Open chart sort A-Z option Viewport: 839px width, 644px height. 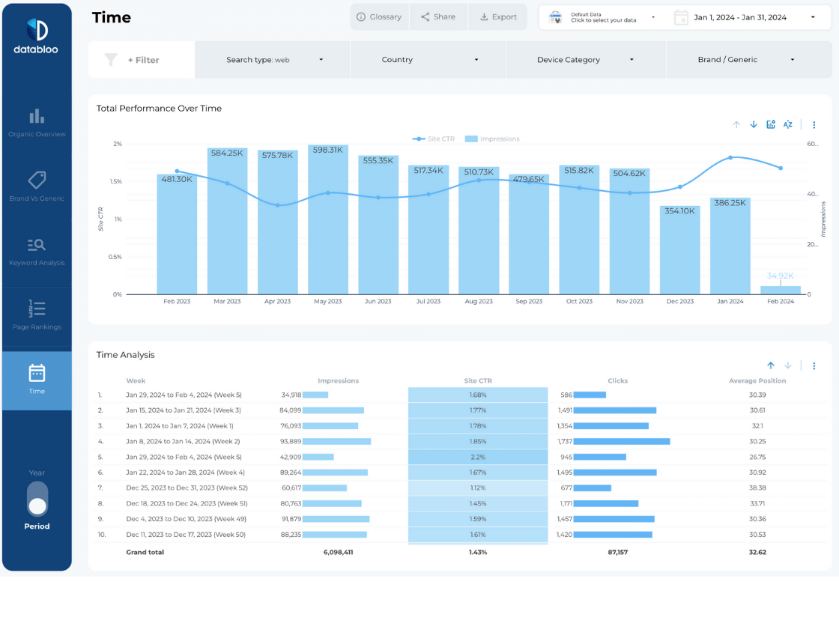(788, 125)
